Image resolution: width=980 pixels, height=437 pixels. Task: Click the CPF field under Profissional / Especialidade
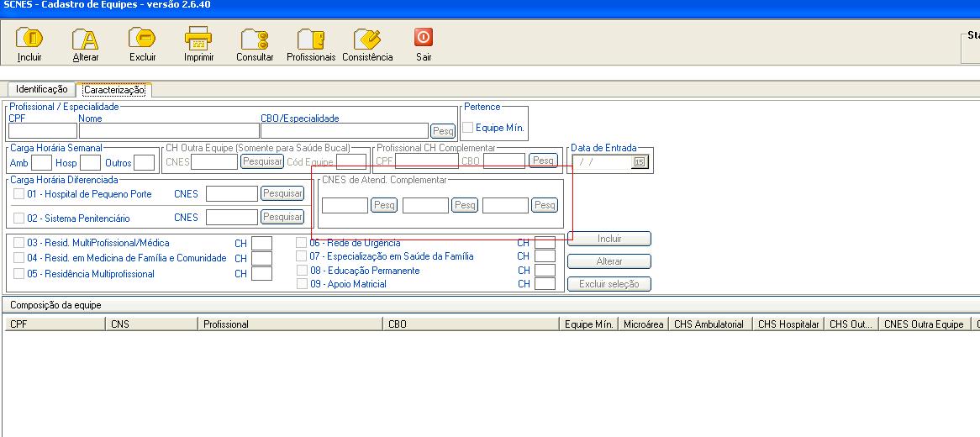pos(42,131)
